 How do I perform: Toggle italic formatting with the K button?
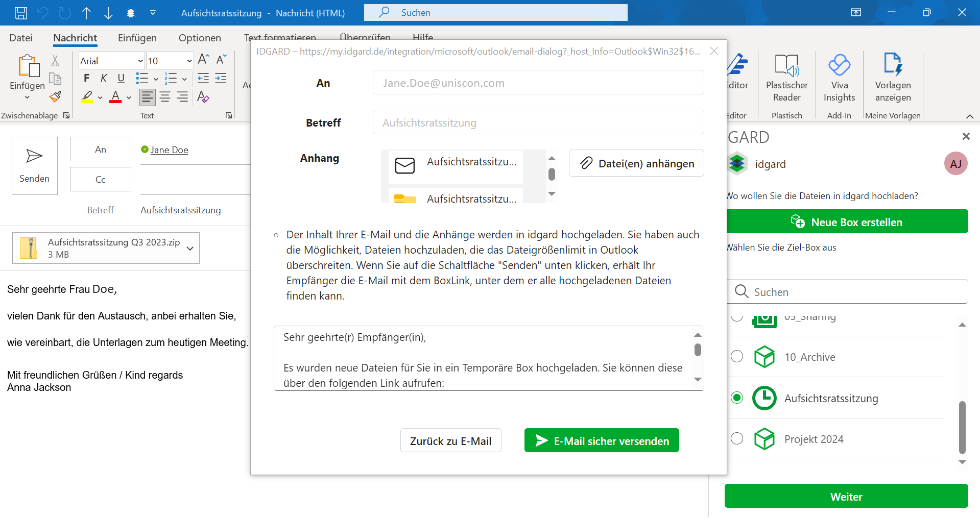(x=104, y=78)
